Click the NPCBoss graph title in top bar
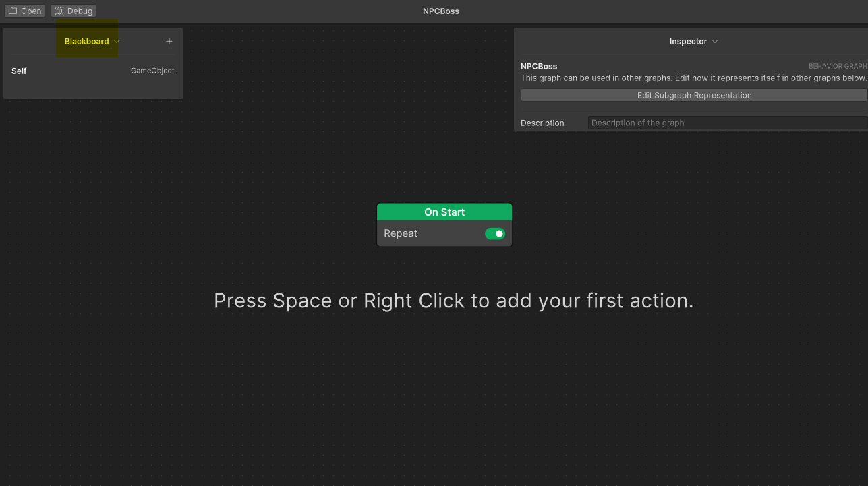868x486 pixels. [x=441, y=11]
